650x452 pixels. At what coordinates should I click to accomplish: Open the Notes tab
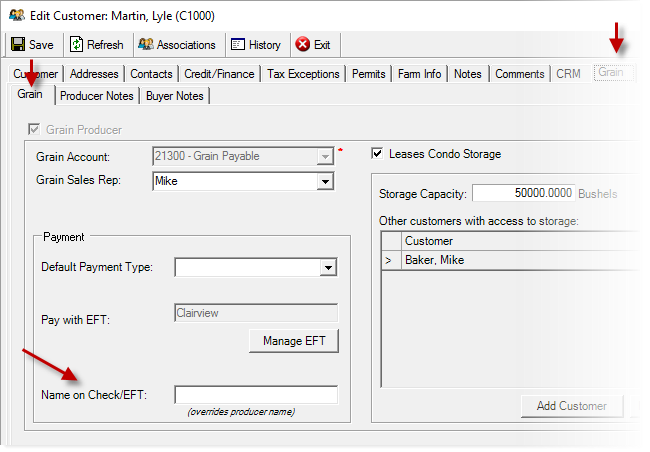468,74
